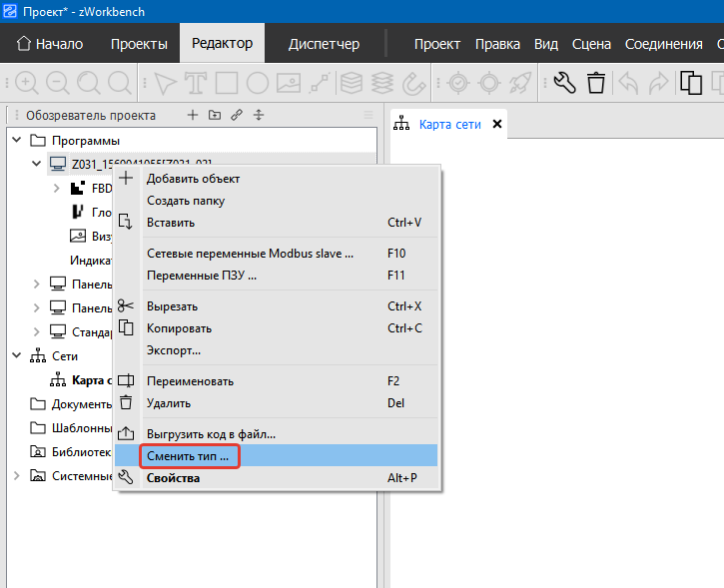Go to the Начало home button
The image size is (724, 588).
50,44
